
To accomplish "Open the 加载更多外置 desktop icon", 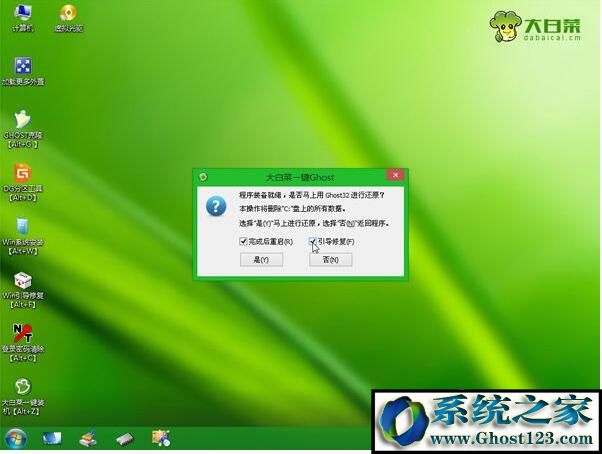I will [x=23, y=71].
